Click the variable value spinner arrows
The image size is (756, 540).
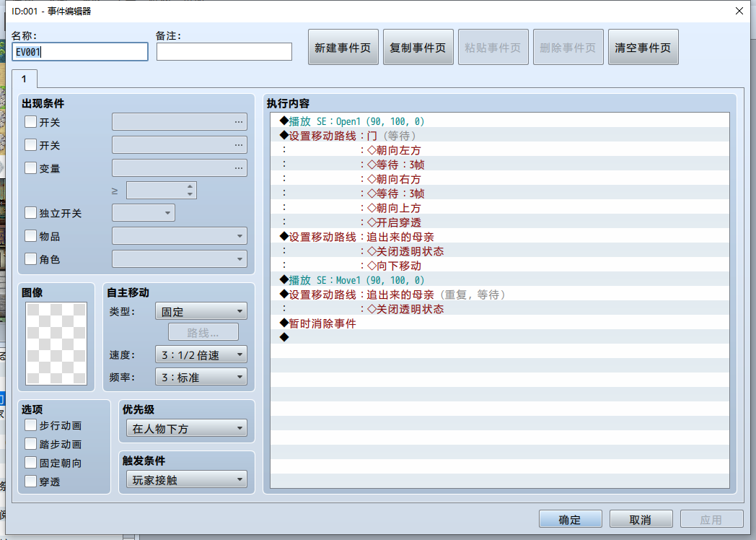190,190
